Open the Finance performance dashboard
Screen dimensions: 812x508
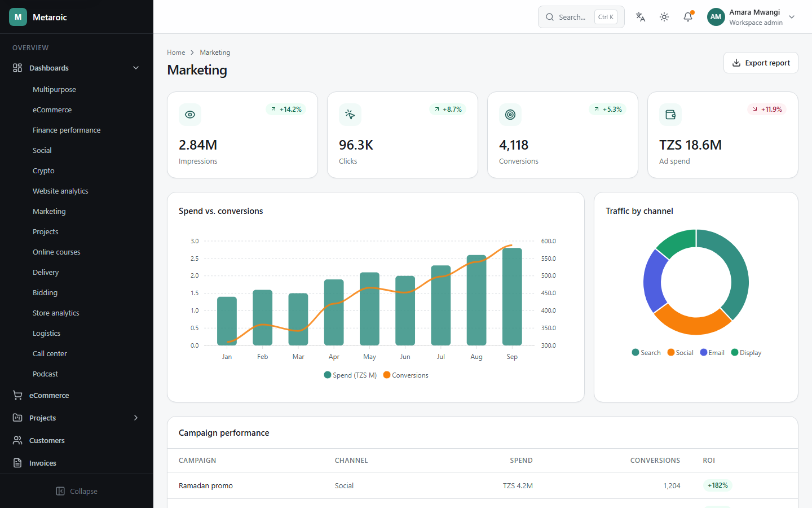67,130
